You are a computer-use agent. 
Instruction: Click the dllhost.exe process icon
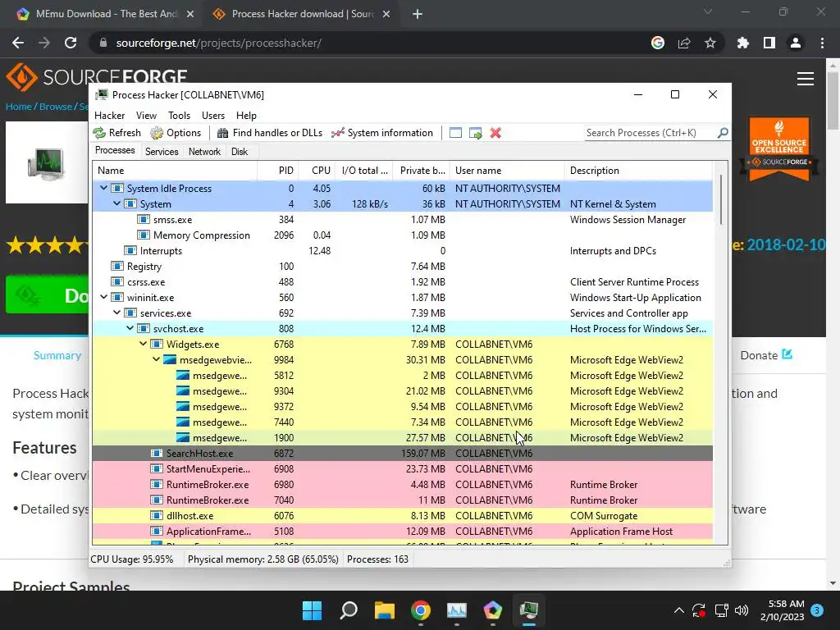tap(157, 515)
